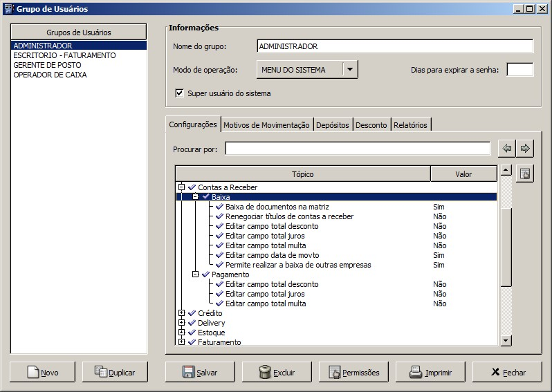
Task: Open the Desconto tab
Action: (371, 125)
